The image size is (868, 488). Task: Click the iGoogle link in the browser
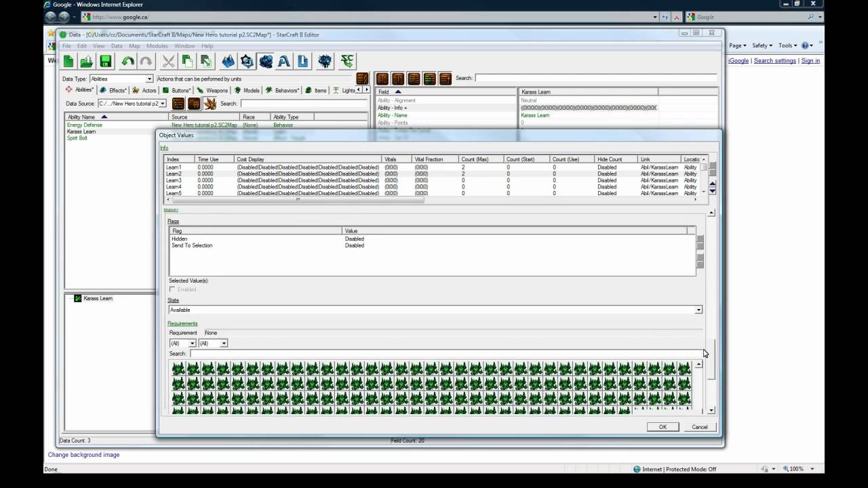pyautogui.click(x=738, y=61)
